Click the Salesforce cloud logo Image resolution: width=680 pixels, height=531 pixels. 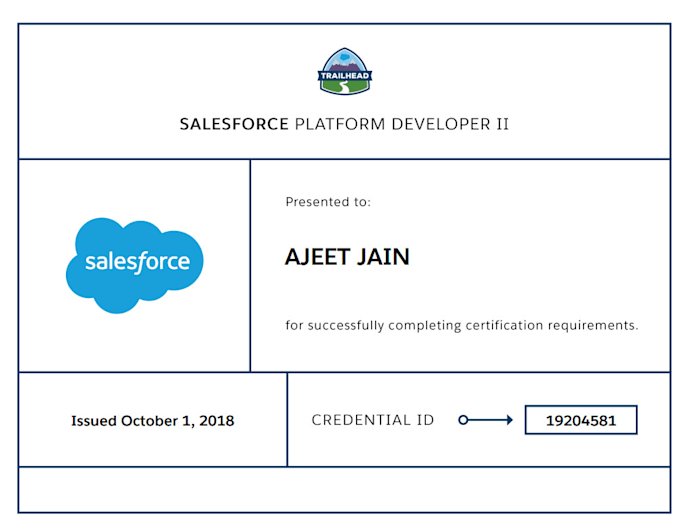(x=134, y=265)
